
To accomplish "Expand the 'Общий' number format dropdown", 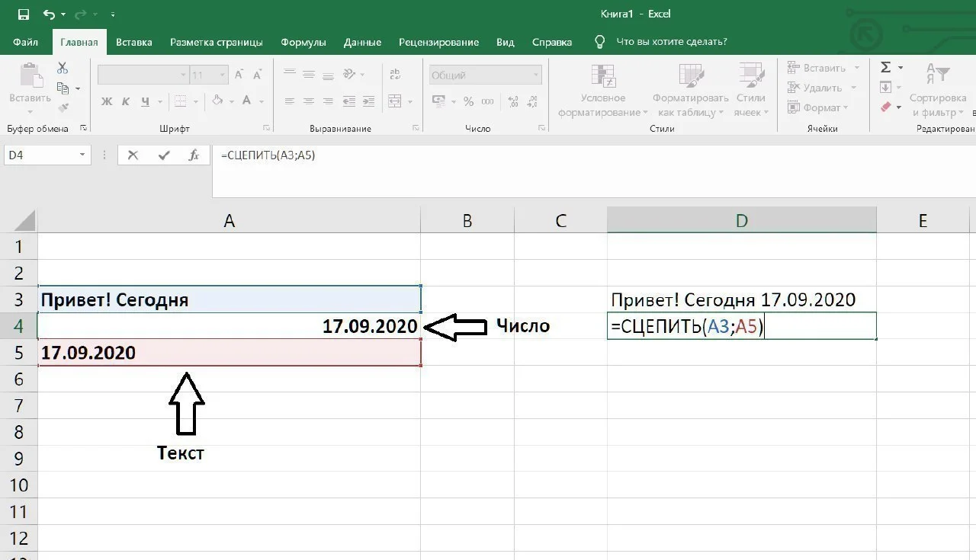I will coord(537,75).
